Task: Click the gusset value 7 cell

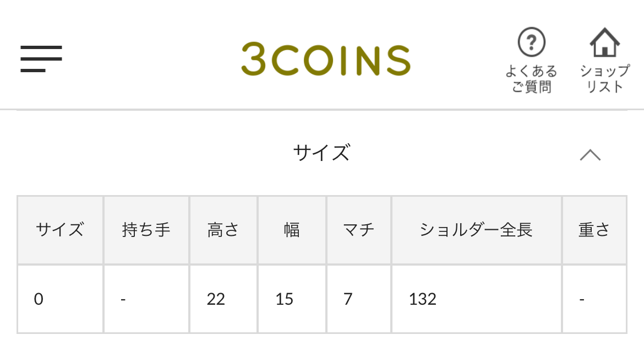Action: [x=358, y=299]
